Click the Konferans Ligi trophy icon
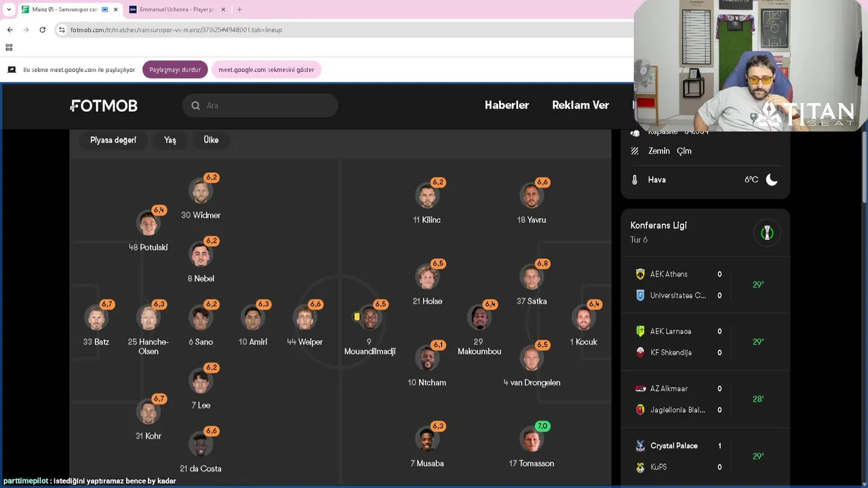Viewport: 868px width, 488px height. pos(767,232)
